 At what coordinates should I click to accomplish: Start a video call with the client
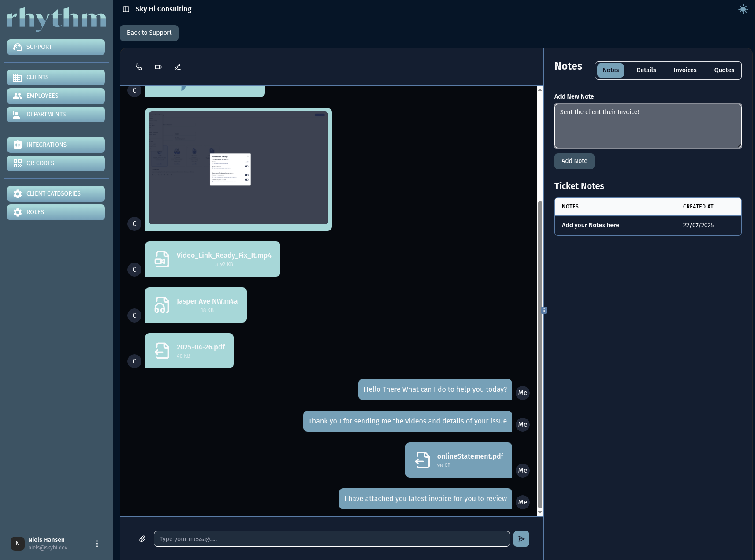pyautogui.click(x=158, y=67)
